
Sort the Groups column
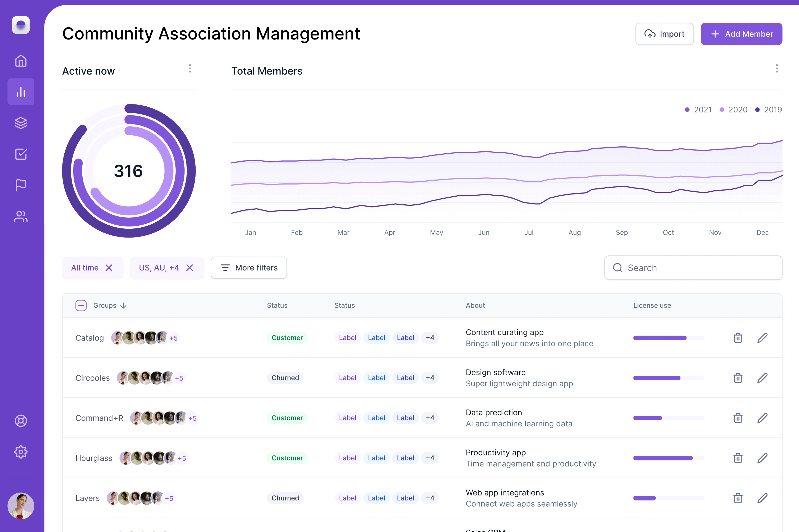pos(123,305)
